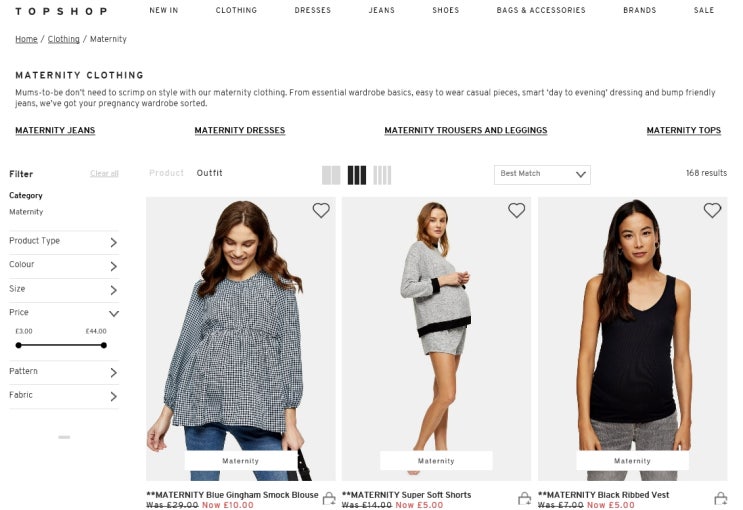The image size is (743, 510).
Task: Add Super Soft Shorts to wishlist heart
Action: pyautogui.click(x=516, y=210)
